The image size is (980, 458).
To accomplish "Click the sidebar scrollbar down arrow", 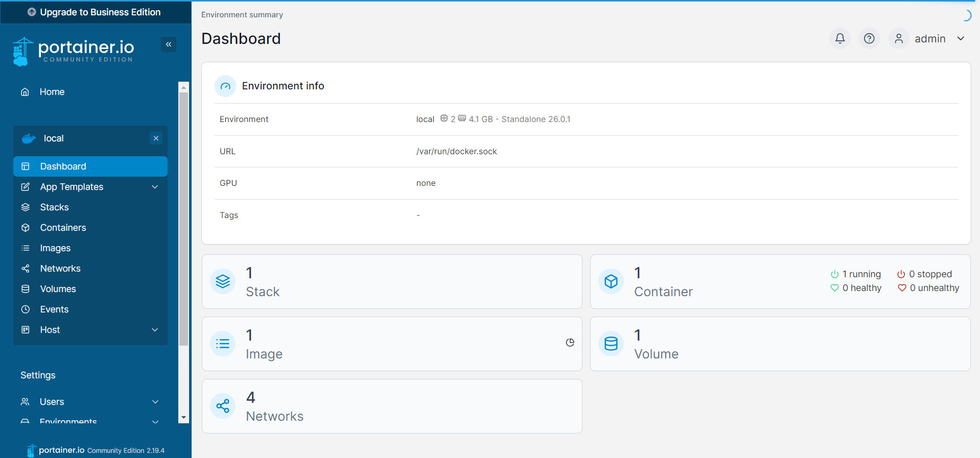I will (183, 418).
